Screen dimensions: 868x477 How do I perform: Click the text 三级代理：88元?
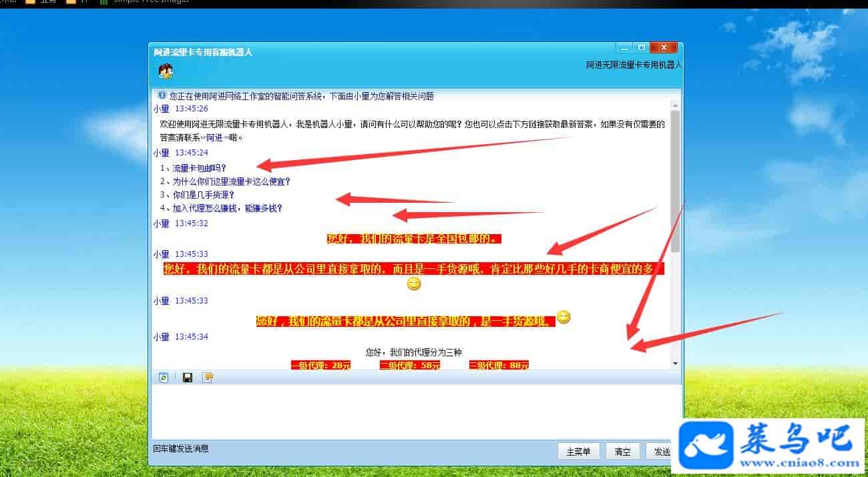pyautogui.click(x=499, y=365)
